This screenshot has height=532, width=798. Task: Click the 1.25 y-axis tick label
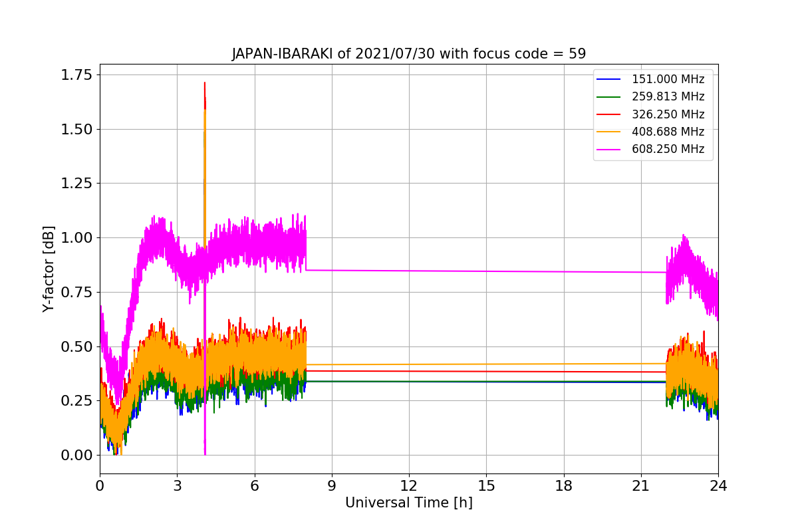click(x=77, y=183)
